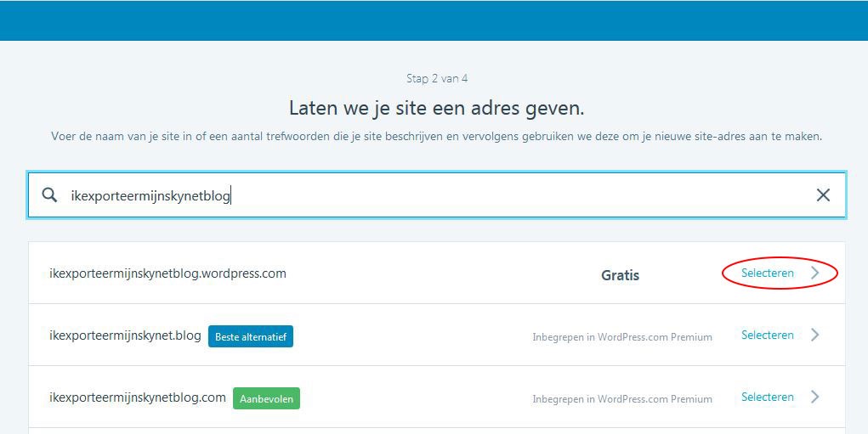Click chevron arrow on .com domain row
Viewport: 868px width, 434px height.
[814, 397]
